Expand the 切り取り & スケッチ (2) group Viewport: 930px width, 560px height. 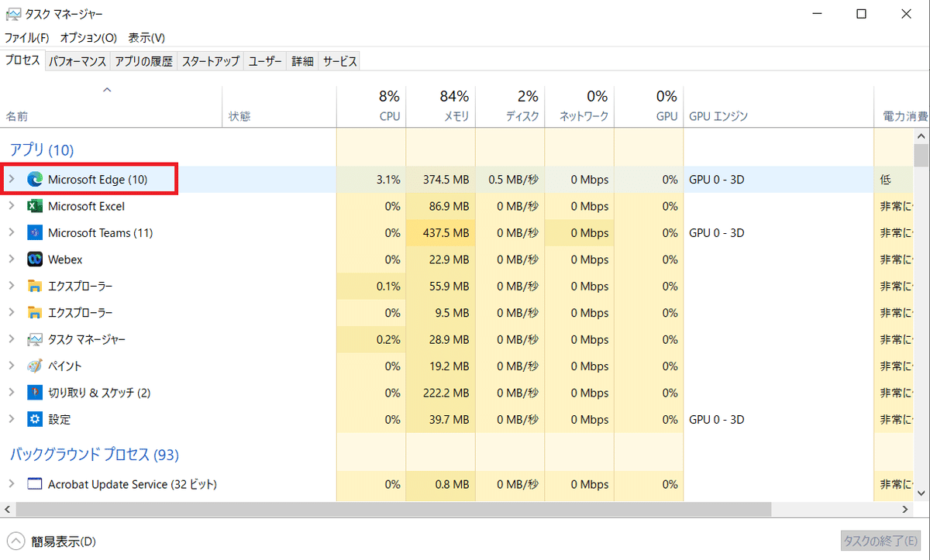click(x=12, y=393)
